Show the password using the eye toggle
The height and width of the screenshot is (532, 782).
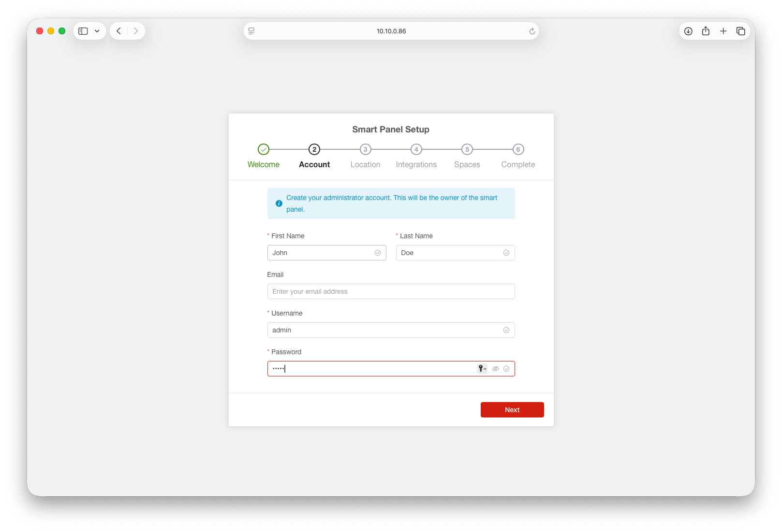(x=495, y=368)
